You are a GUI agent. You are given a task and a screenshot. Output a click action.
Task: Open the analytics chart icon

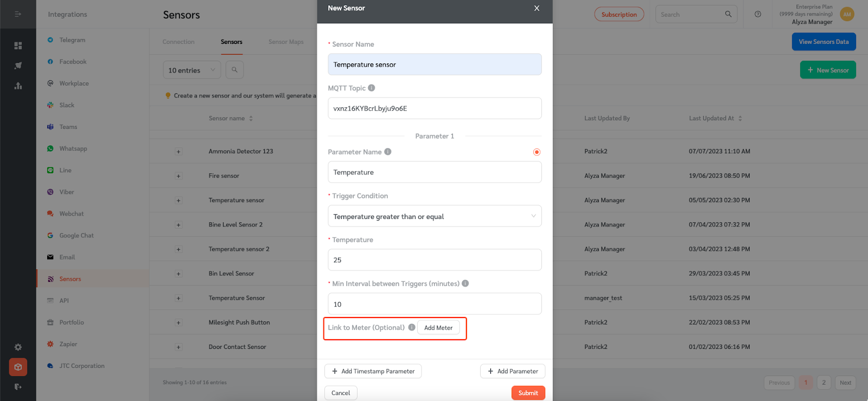(x=18, y=86)
